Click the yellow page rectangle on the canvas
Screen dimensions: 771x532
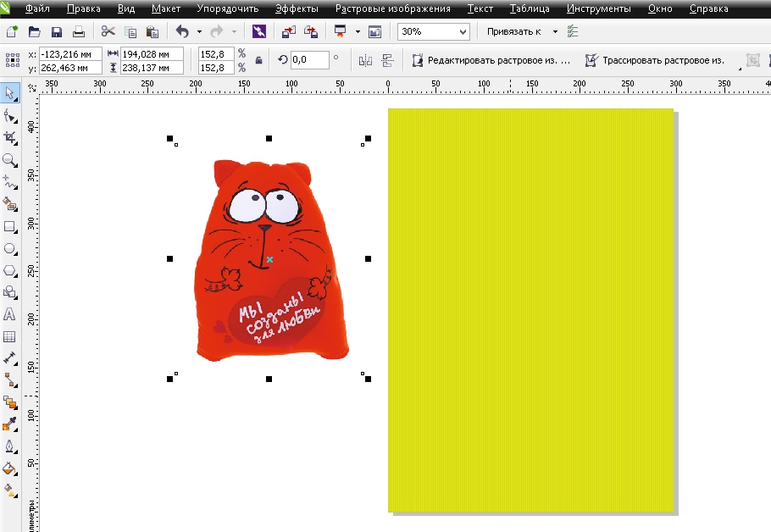click(530, 310)
